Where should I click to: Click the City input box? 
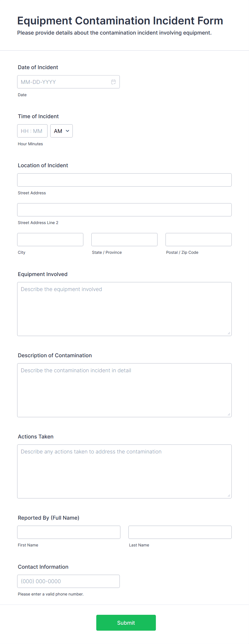[50, 239]
